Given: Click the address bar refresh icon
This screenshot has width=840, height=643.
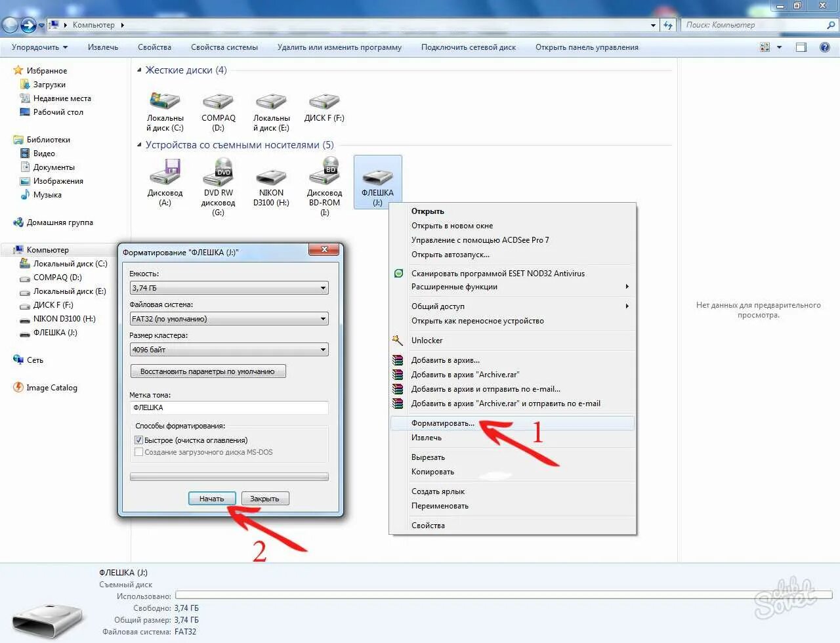Looking at the screenshot, I should pyautogui.click(x=668, y=25).
